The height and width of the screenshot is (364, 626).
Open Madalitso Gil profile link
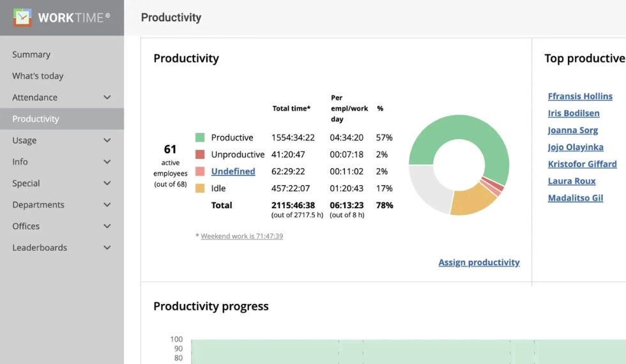(x=576, y=198)
